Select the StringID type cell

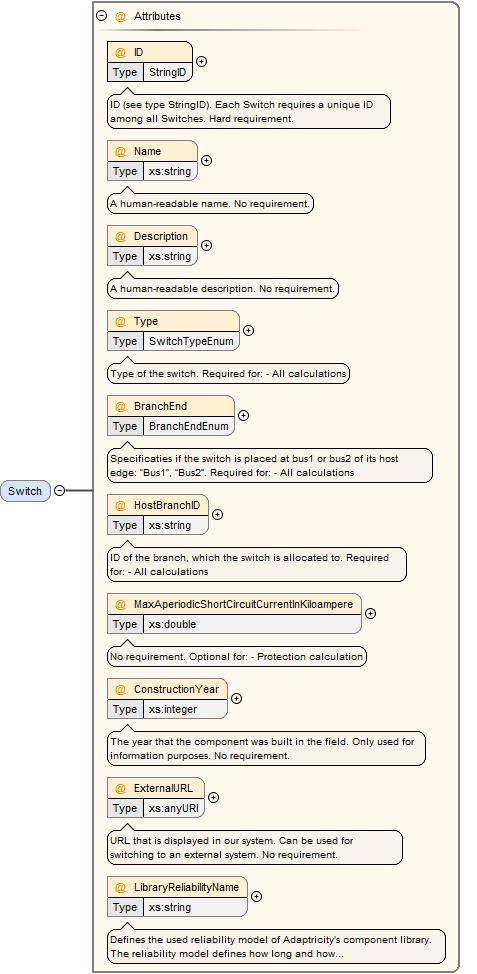tap(168, 72)
